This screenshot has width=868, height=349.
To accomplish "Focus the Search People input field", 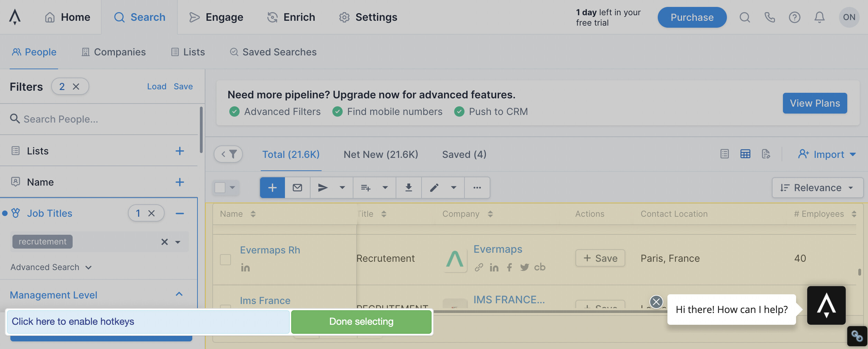I will click(x=104, y=119).
